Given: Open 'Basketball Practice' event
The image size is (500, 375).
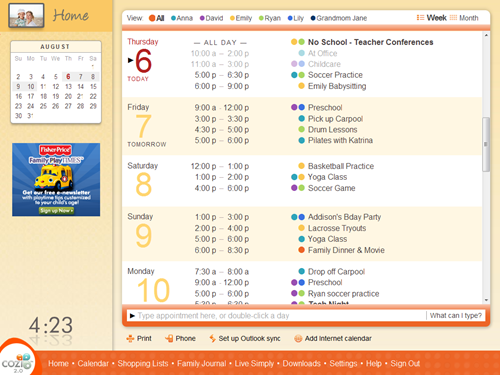Looking at the screenshot, I should (x=341, y=166).
